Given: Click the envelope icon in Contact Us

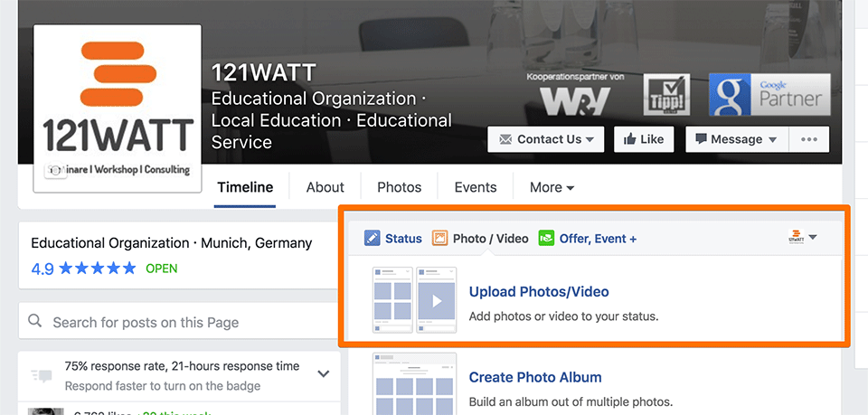Looking at the screenshot, I should (x=505, y=139).
